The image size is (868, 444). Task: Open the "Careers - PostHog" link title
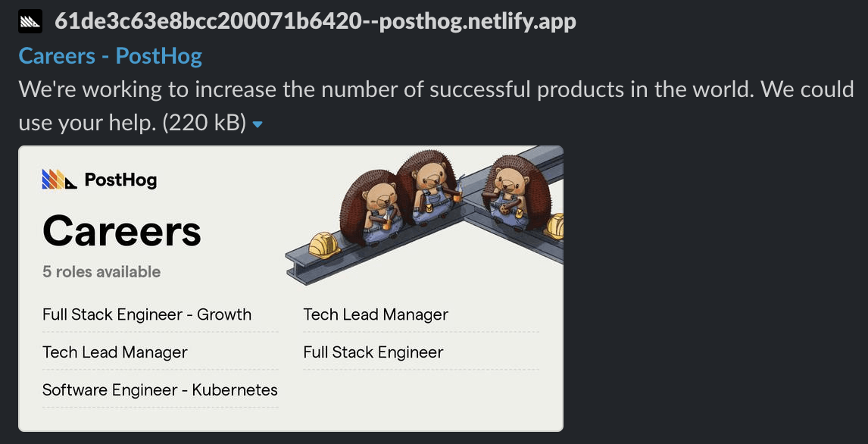click(110, 56)
